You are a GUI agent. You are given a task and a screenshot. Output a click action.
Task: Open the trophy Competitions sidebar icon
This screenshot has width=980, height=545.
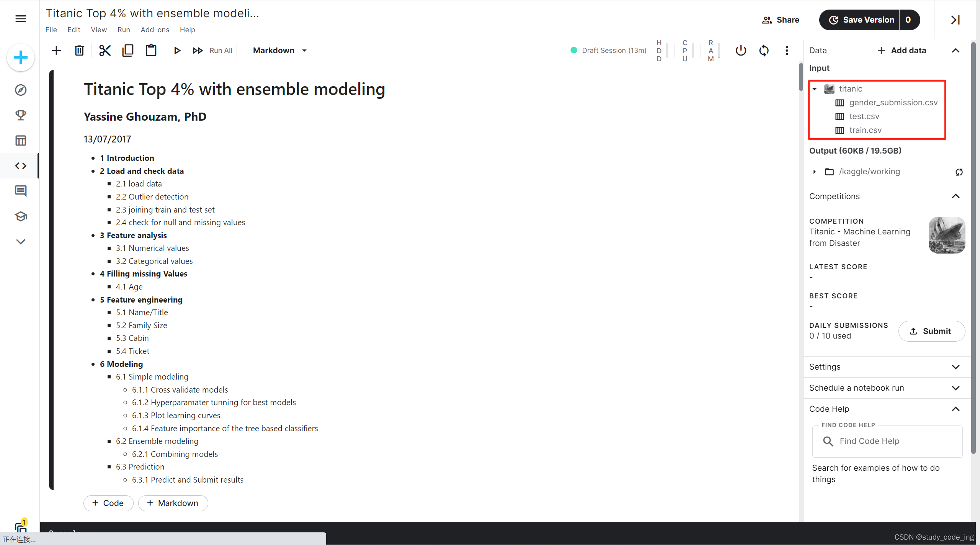[21, 115]
